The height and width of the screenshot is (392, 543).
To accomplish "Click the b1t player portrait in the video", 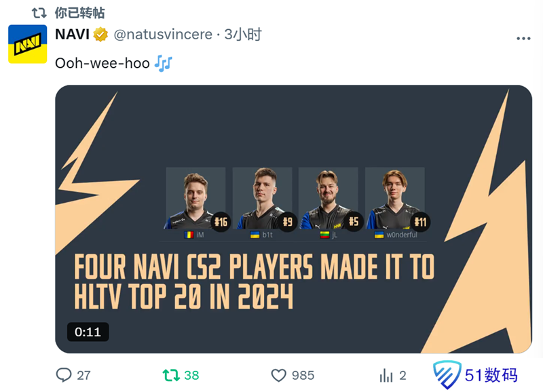I will pos(262,199).
